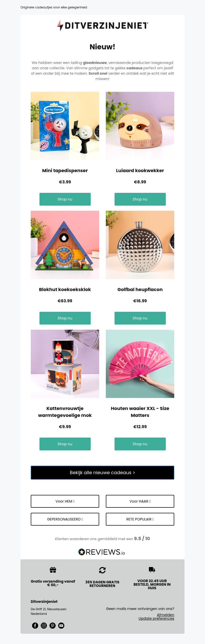Viewport: 205px width, 644px height.
Task: Open the Facebook social icon
Action: tap(35, 626)
